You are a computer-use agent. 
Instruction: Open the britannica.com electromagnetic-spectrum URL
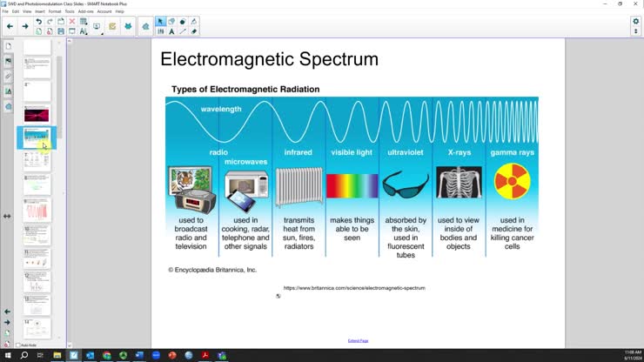pyautogui.click(x=354, y=287)
